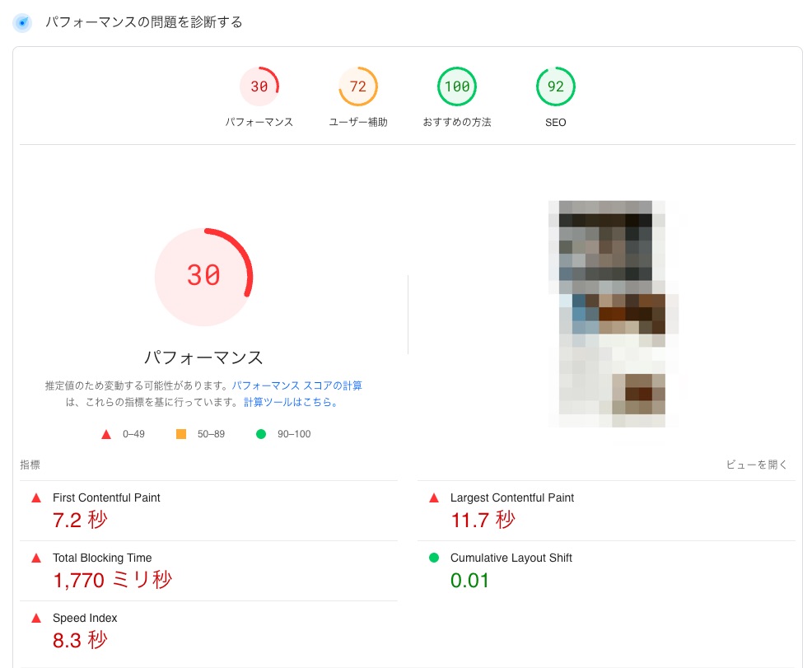Click the Largest Contentful Paint label

512,497
